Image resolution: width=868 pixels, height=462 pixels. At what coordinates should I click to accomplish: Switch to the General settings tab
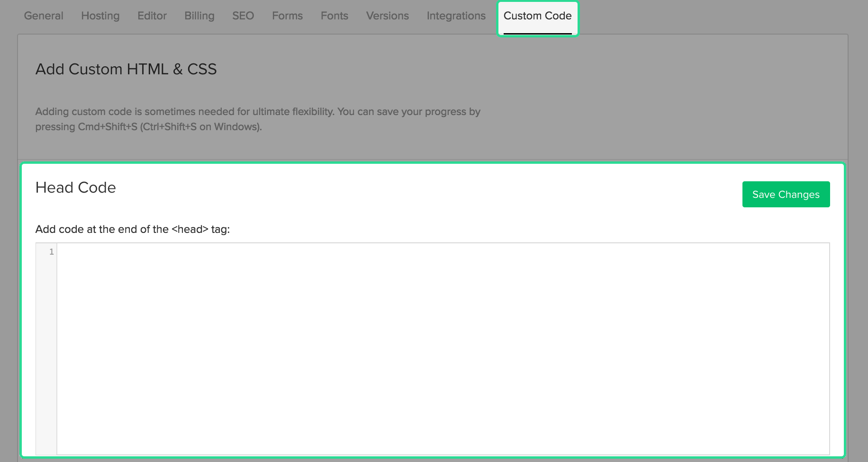pyautogui.click(x=44, y=16)
